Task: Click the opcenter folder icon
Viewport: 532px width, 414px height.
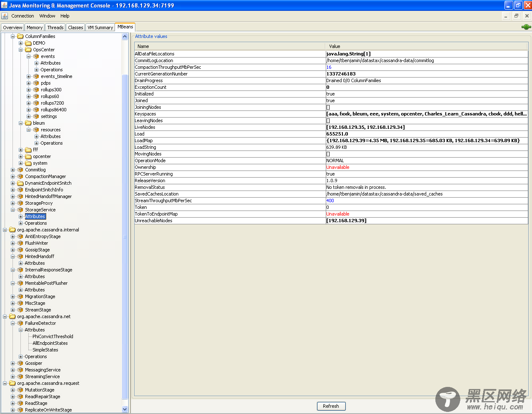Action: [x=28, y=156]
